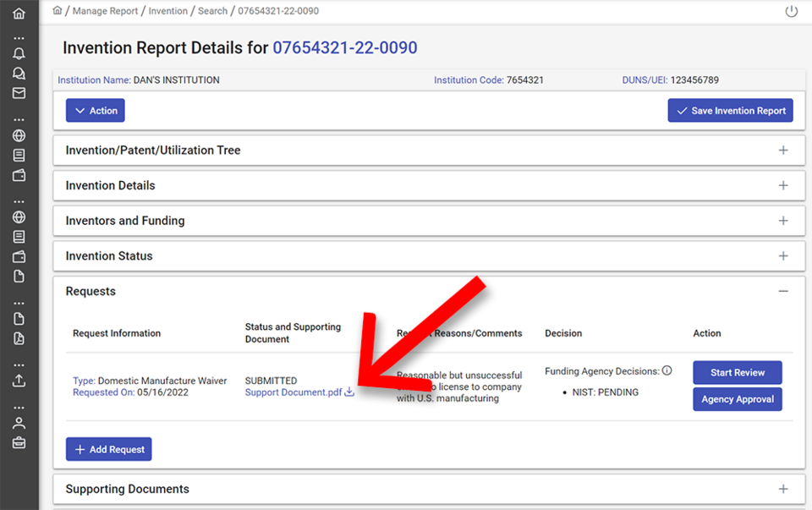Screen dimensions: 812x510
Task: Navigate to Manage Report in the breadcrumb
Action: tap(105, 11)
